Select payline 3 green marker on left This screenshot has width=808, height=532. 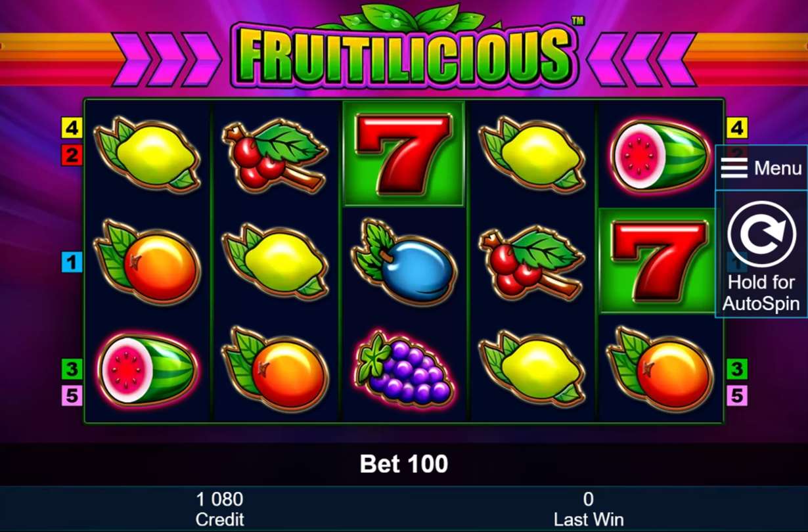(72, 368)
